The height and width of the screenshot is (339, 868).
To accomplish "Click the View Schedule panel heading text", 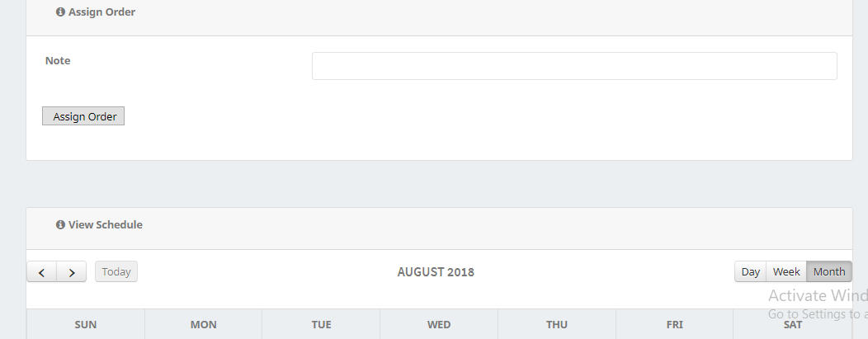I will click(105, 225).
